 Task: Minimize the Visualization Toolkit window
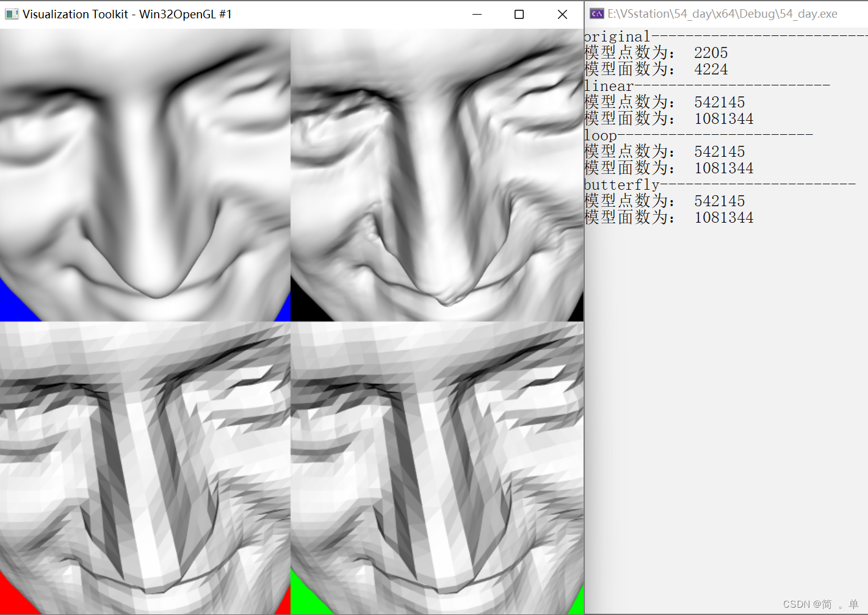[x=477, y=13]
